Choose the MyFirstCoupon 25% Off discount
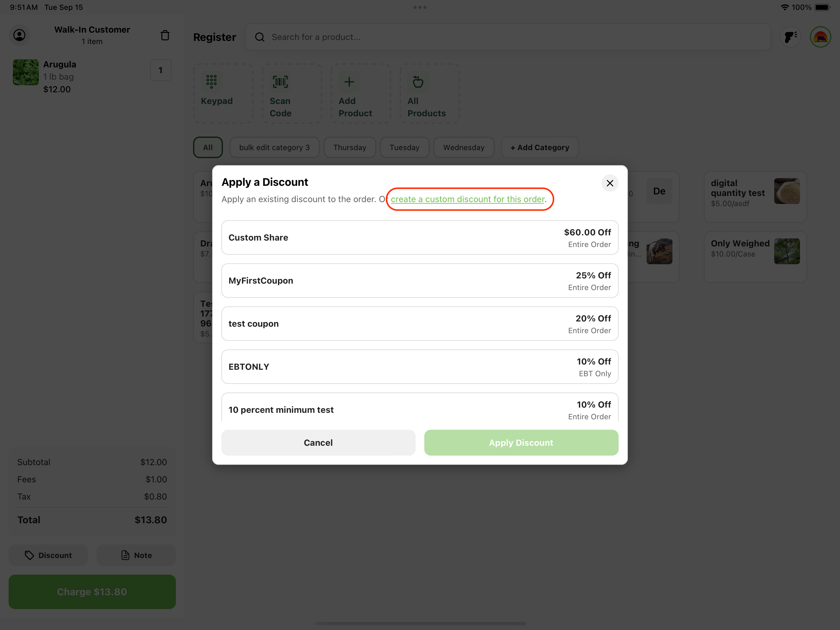The width and height of the screenshot is (840, 630). click(420, 281)
